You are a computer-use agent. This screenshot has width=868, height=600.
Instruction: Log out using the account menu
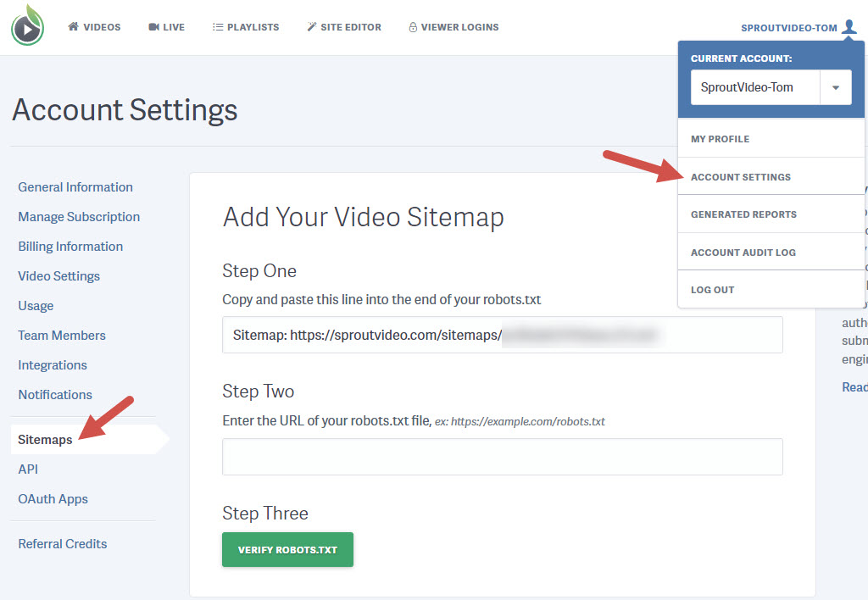click(712, 289)
